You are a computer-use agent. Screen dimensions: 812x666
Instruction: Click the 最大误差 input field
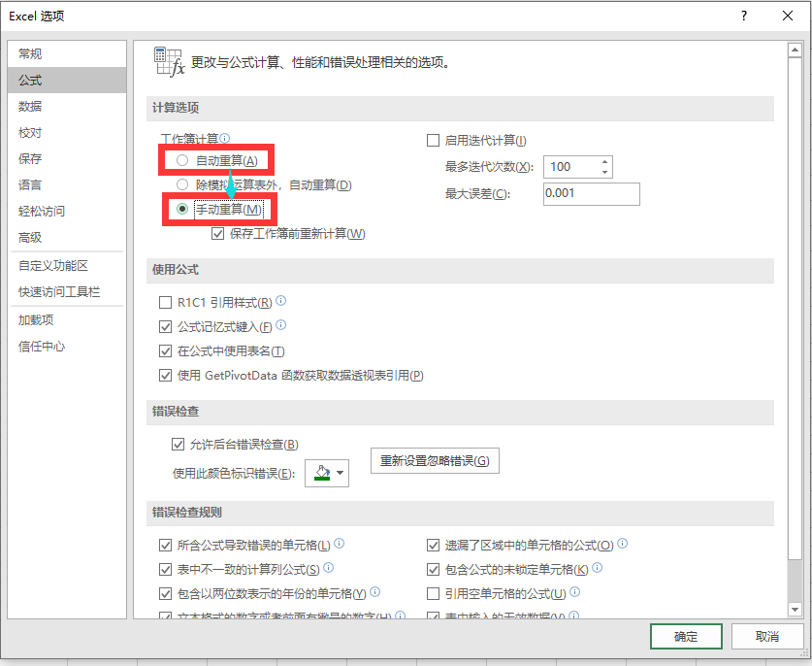[592, 194]
